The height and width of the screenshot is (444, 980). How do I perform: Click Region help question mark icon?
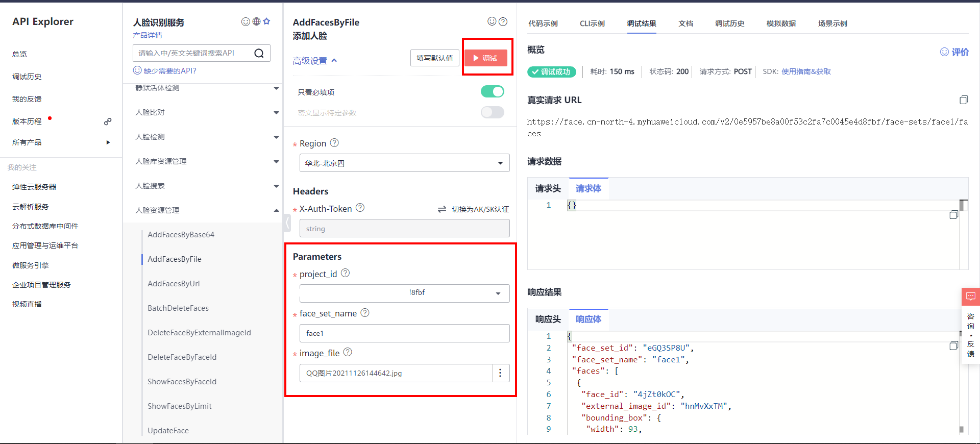(334, 143)
